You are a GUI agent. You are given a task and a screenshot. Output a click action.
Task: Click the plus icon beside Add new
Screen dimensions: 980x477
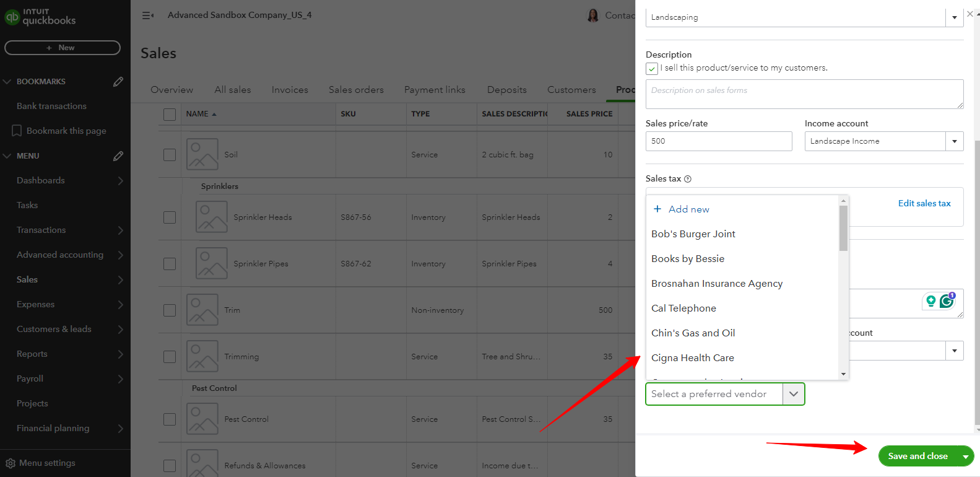[657, 209]
